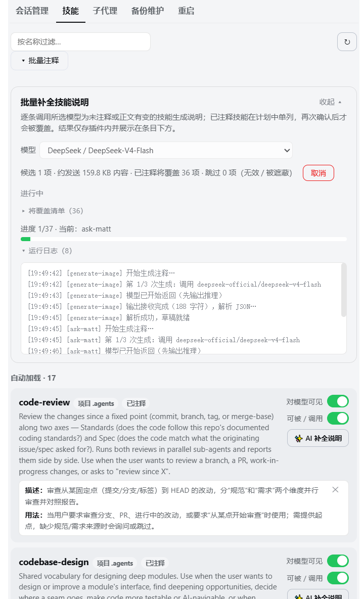364x599 pixels.
Task: Dismiss the code-review description note
Action: [x=335, y=490]
